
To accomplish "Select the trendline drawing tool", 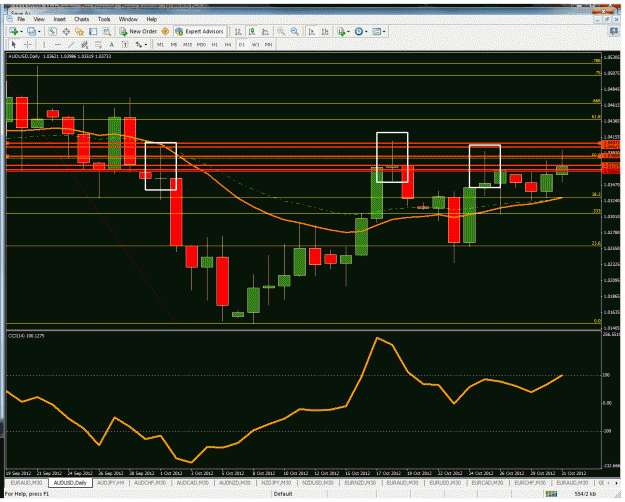I will click(71, 44).
